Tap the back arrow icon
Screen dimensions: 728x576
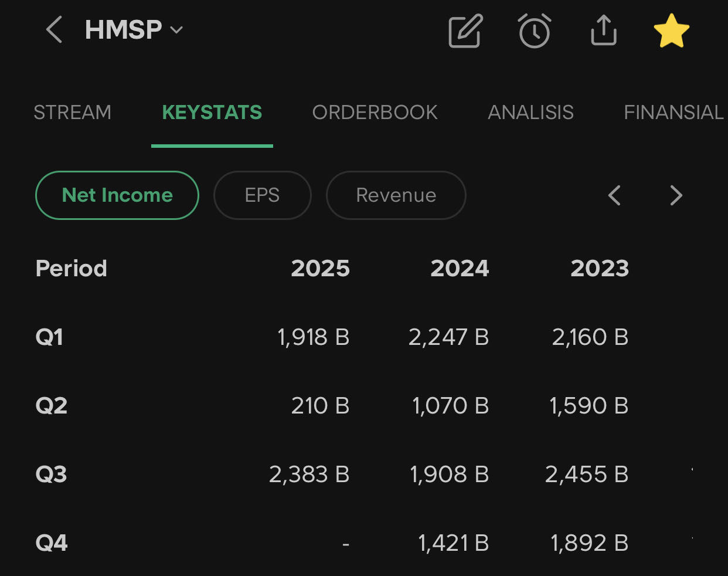(54, 30)
